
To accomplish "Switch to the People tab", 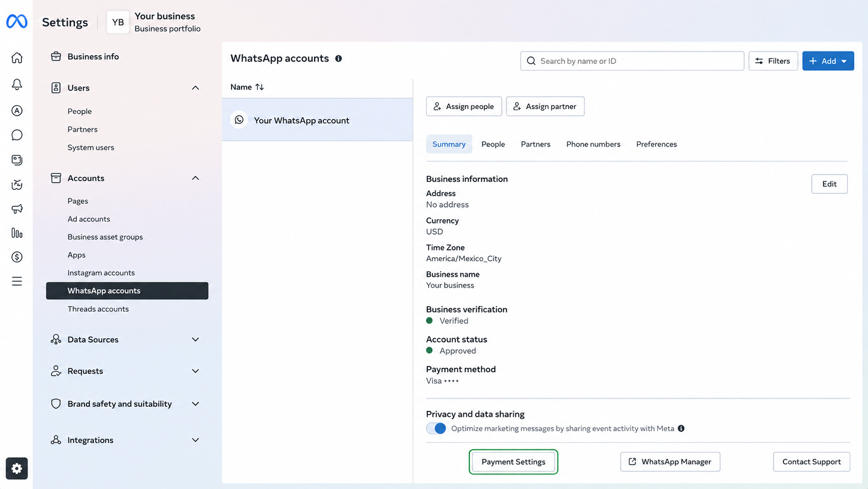I will pyautogui.click(x=493, y=144).
